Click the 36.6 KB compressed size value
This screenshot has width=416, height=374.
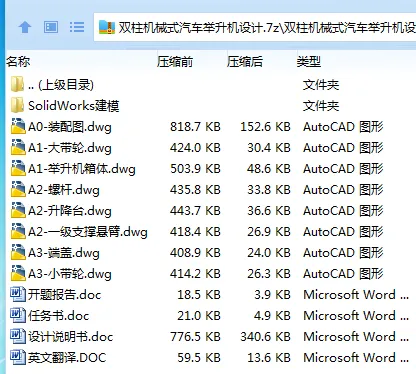pos(269,211)
